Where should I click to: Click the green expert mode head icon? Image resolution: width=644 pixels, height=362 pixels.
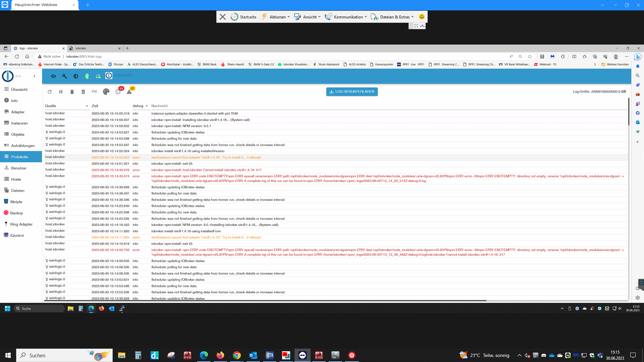87,76
